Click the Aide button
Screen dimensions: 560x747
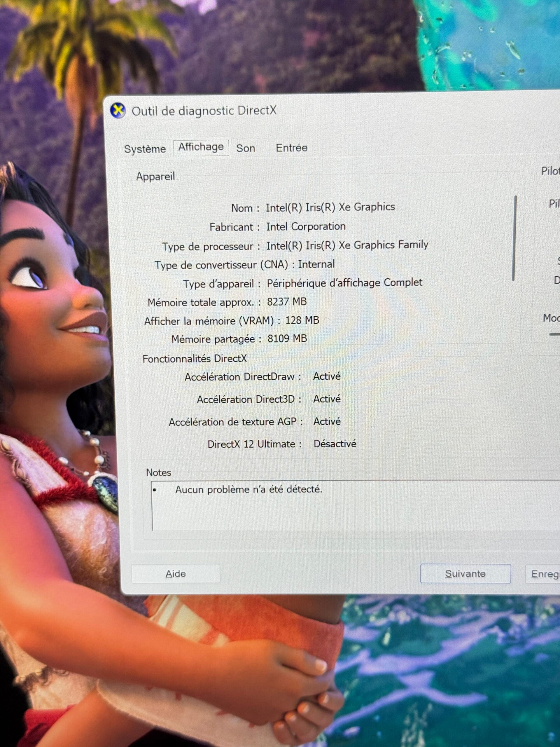point(176,573)
